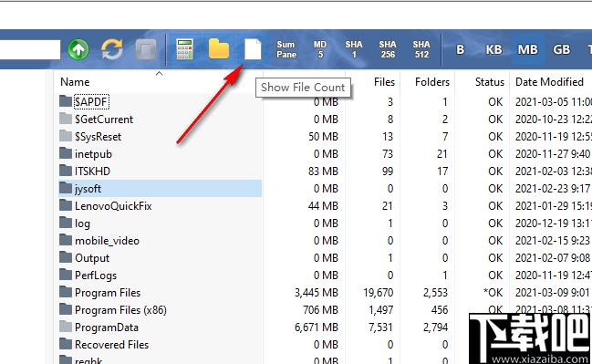This screenshot has width=592, height=364.
Task: Switch size units to MB
Action: click(528, 49)
